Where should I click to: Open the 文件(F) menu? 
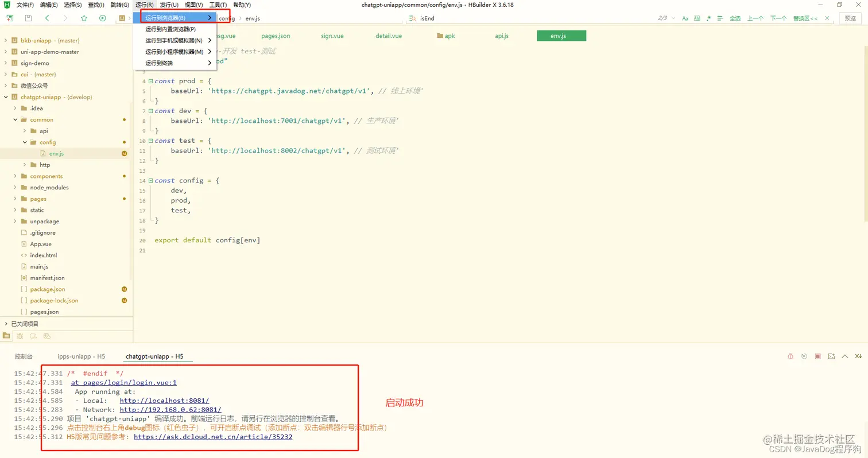click(x=25, y=5)
